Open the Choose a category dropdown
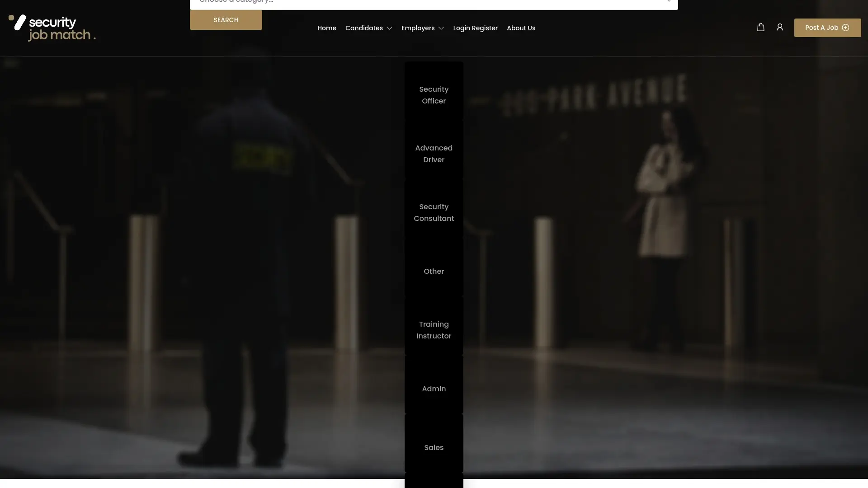The height and width of the screenshot is (488, 868). pos(434,4)
